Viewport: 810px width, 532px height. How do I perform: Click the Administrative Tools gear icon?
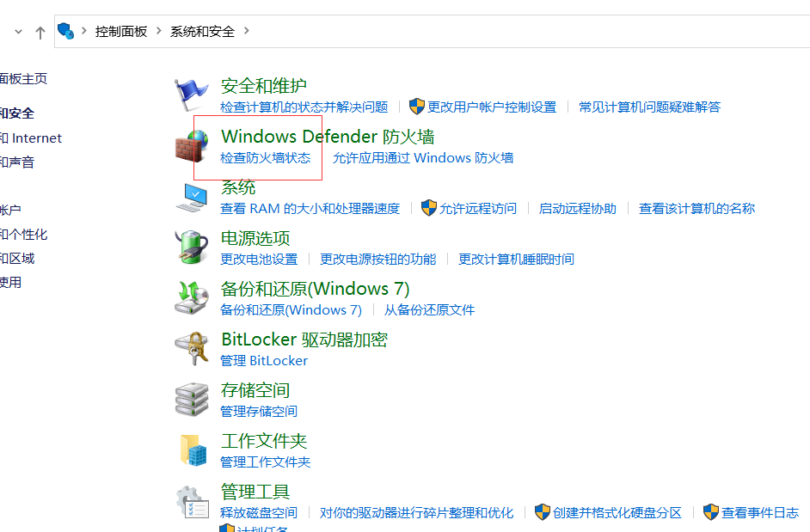point(192,501)
